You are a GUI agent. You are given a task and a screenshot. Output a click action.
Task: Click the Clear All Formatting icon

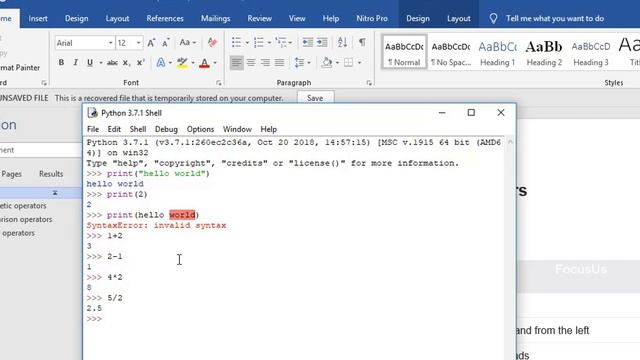point(212,42)
